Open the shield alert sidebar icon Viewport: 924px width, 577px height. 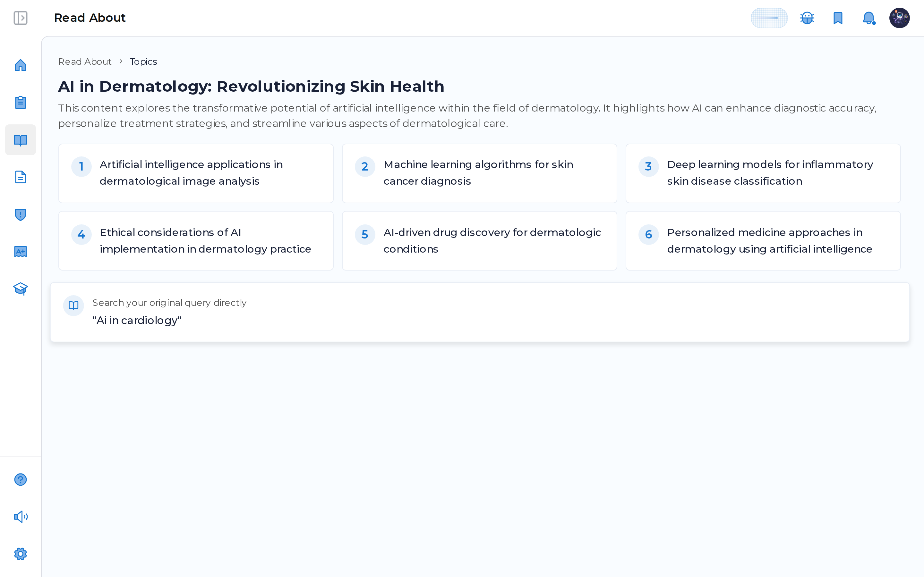20,214
